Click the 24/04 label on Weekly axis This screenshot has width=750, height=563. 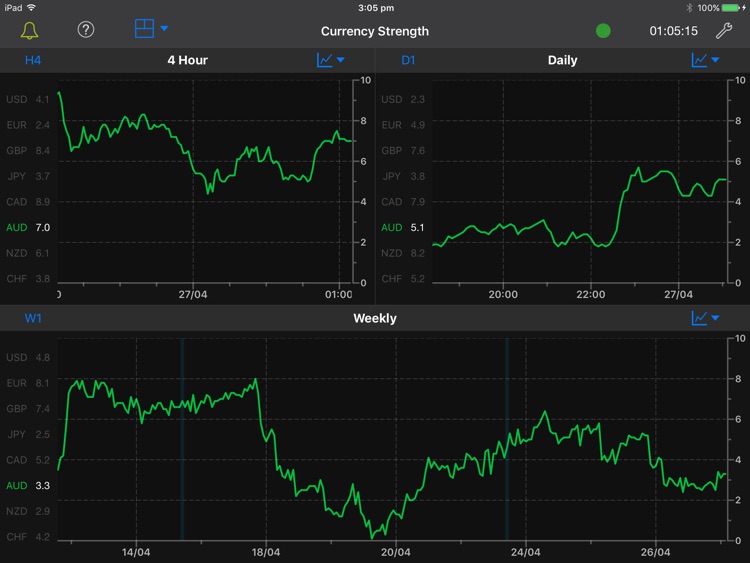coord(525,552)
